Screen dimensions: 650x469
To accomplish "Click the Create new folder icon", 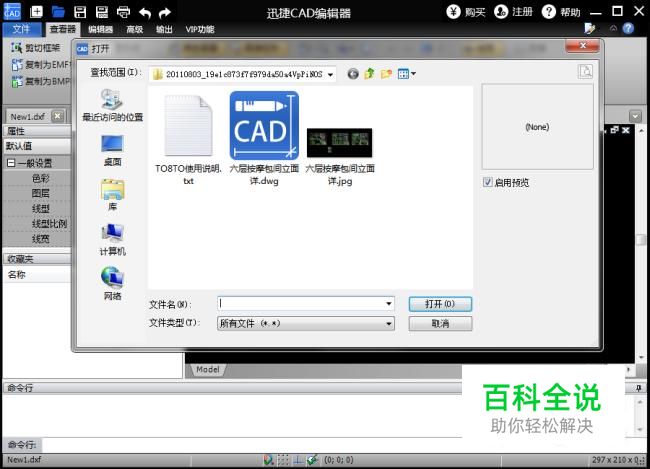I will click(386, 74).
